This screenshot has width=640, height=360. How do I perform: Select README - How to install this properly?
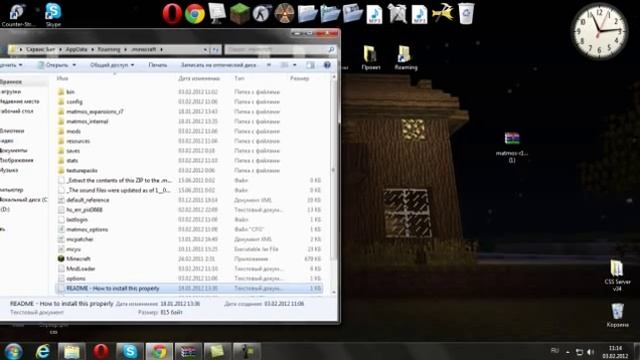click(x=190, y=288)
